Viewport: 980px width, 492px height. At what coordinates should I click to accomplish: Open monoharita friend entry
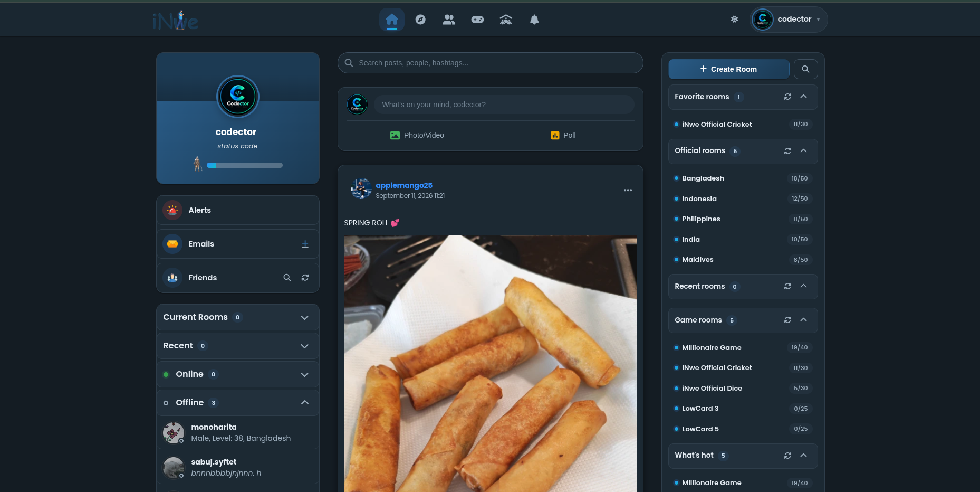pyautogui.click(x=238, y=432)
